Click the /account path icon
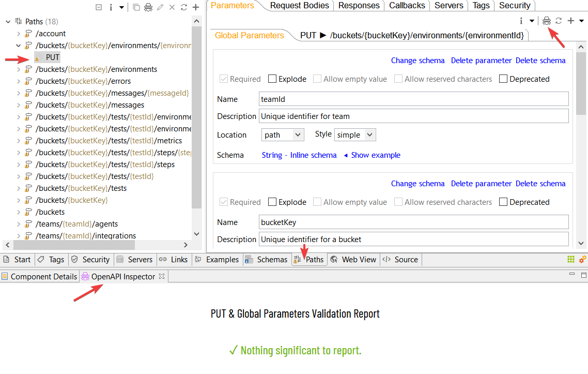Screen dimensions: 588x374 28,34
